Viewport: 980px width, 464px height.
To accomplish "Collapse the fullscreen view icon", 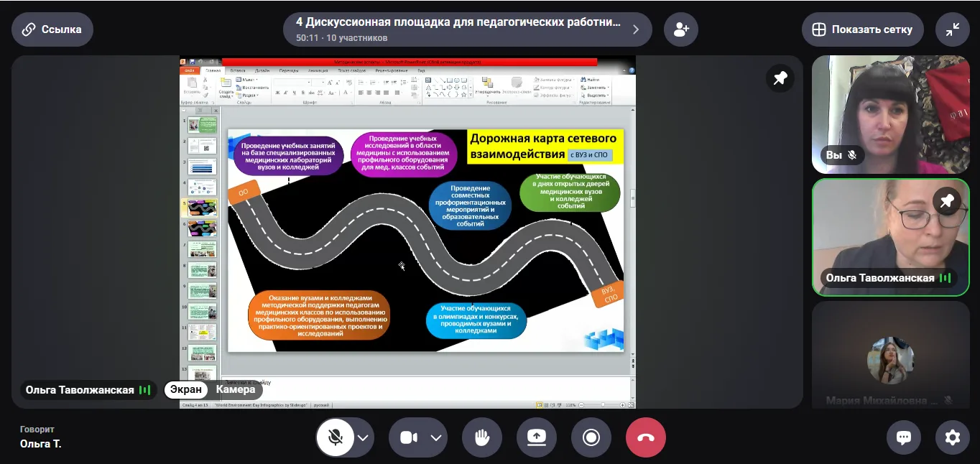I will [953, 29].
